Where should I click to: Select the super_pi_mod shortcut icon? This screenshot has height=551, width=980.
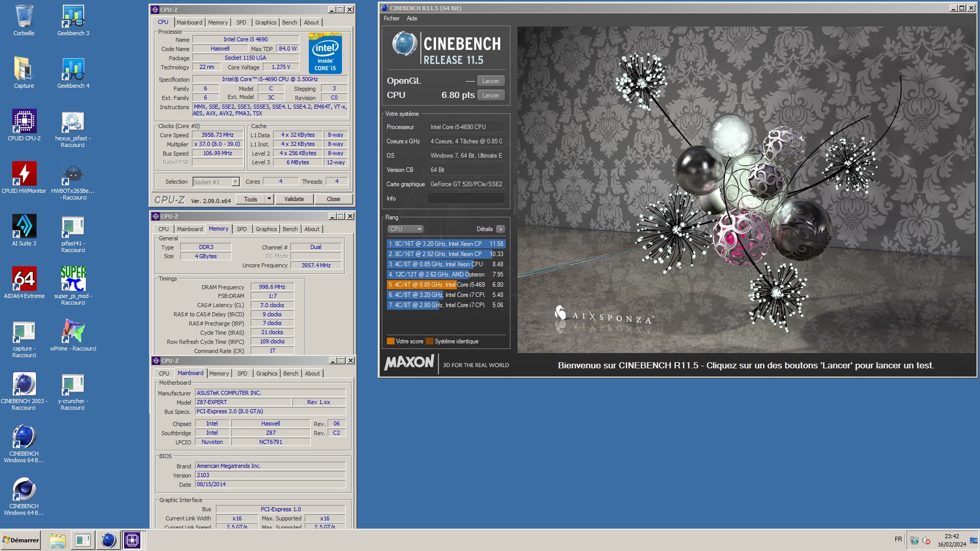[73, 287]
